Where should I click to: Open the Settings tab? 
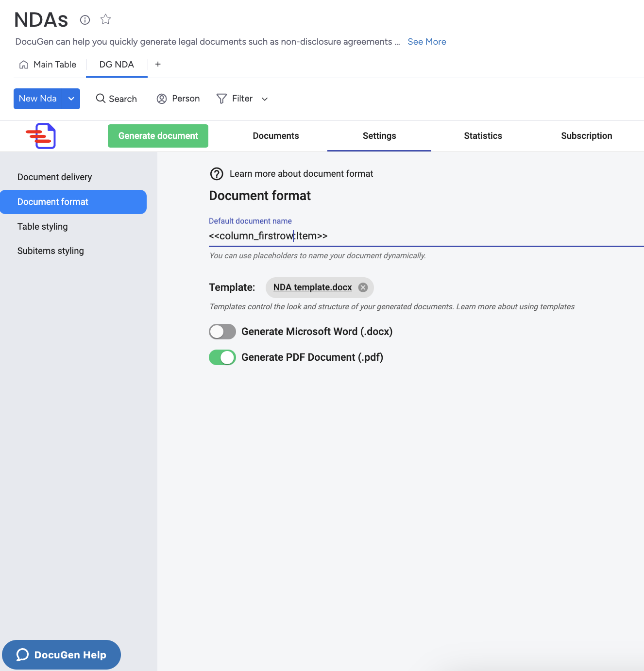(379, 136)
